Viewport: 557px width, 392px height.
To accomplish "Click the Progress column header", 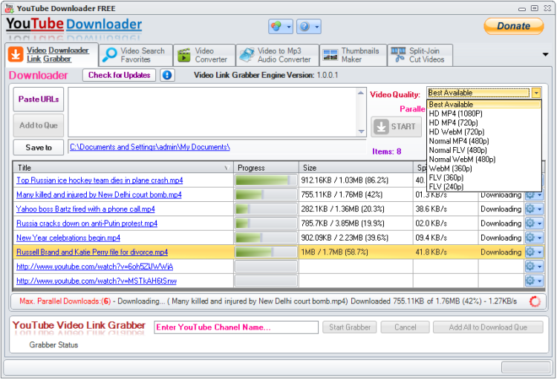I will [x=266, y=168].
